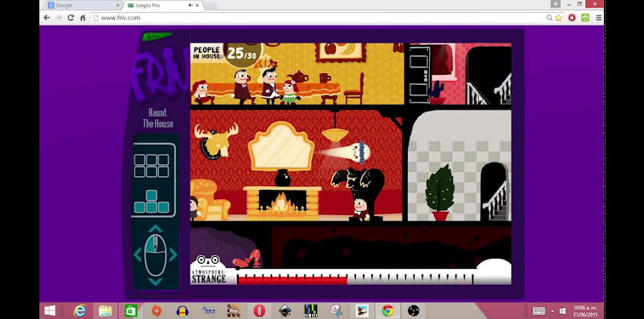This screenshot has width=644, height=319.
Task: Open File Explorer from the taskbar
Action: click(105, 310)
